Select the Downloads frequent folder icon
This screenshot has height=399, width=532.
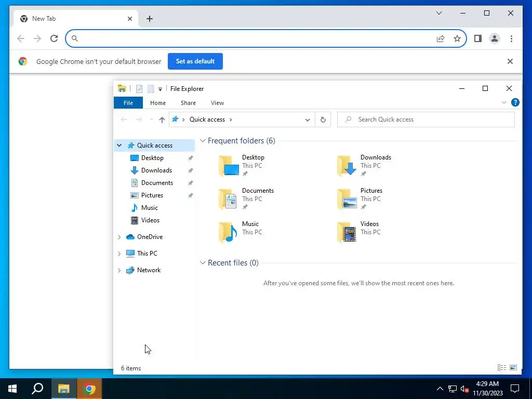pyautogui.click(x=347, y=166)
